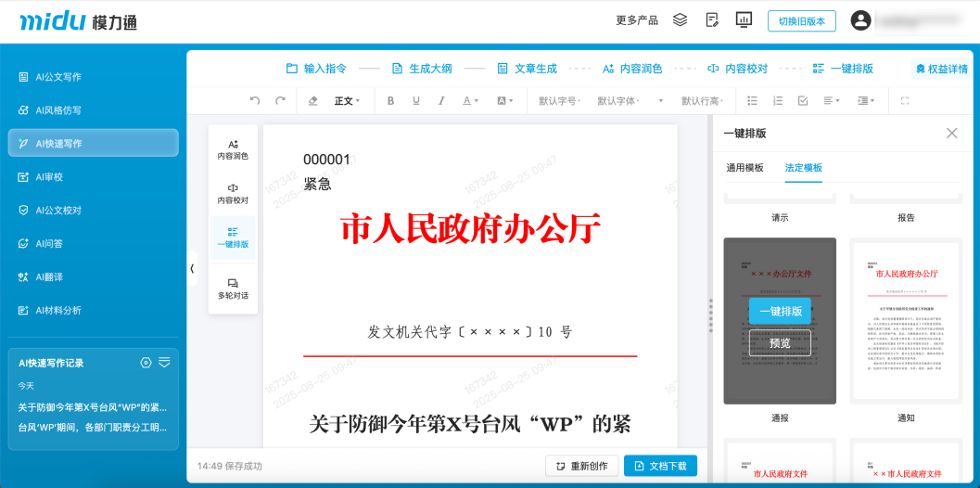980x488 pixels.
Task: Click the document edit icon in the header
Action: (712, 20)
